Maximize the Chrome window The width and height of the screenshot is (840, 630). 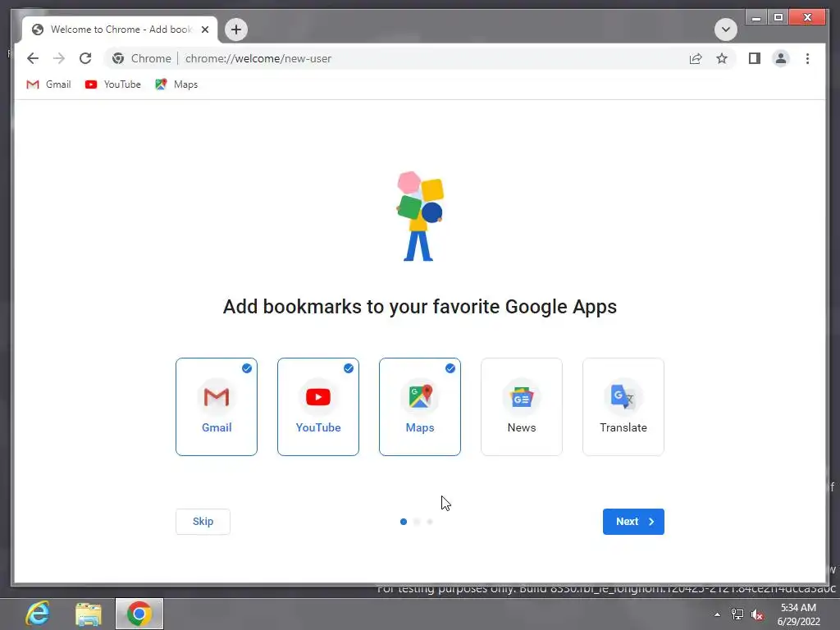pos(778,18)
